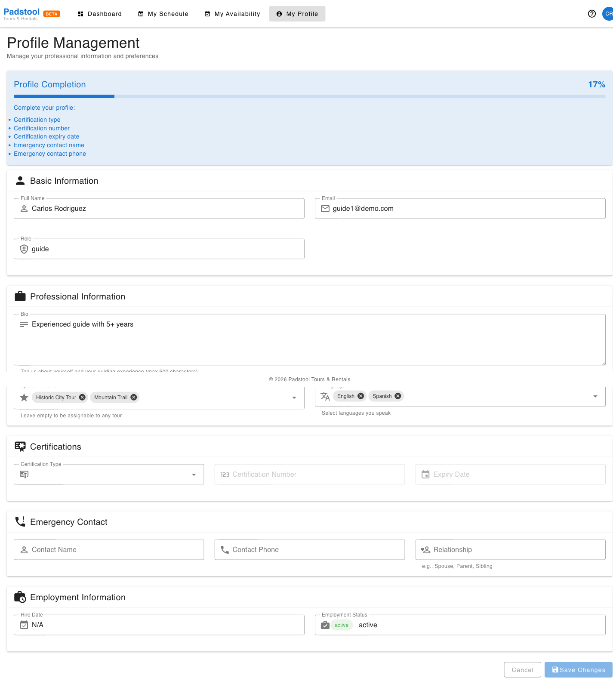Click the Certification type missing item
Viewport: 613px width, 700px height.
point(37,120)
